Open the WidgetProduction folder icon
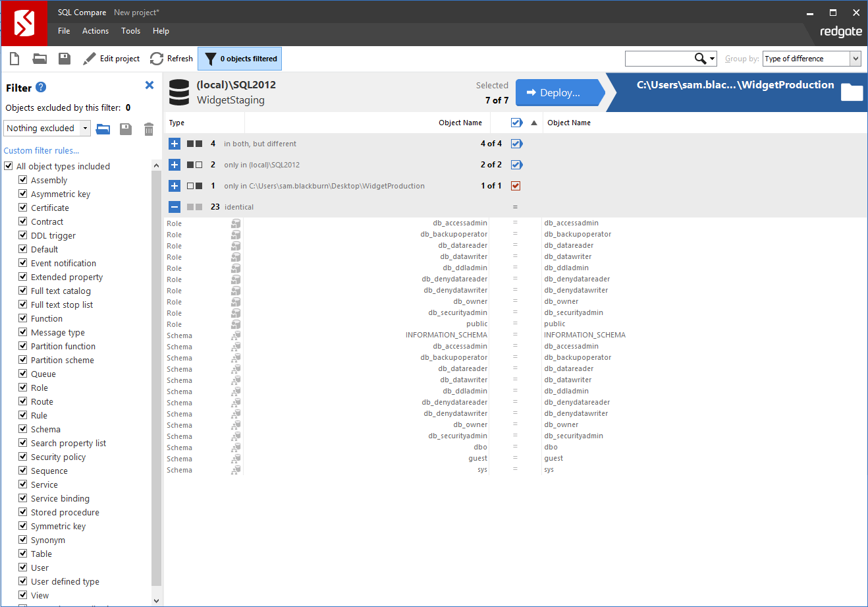868x607 pixels. point(852,92)
